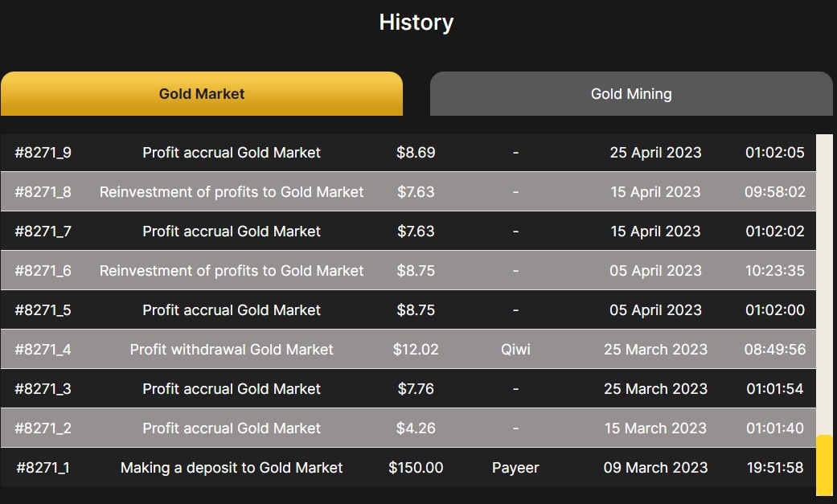Select the $4.26 profit amount
The width and height of the screenshot is (837, 504).
(x=416, y=428)
